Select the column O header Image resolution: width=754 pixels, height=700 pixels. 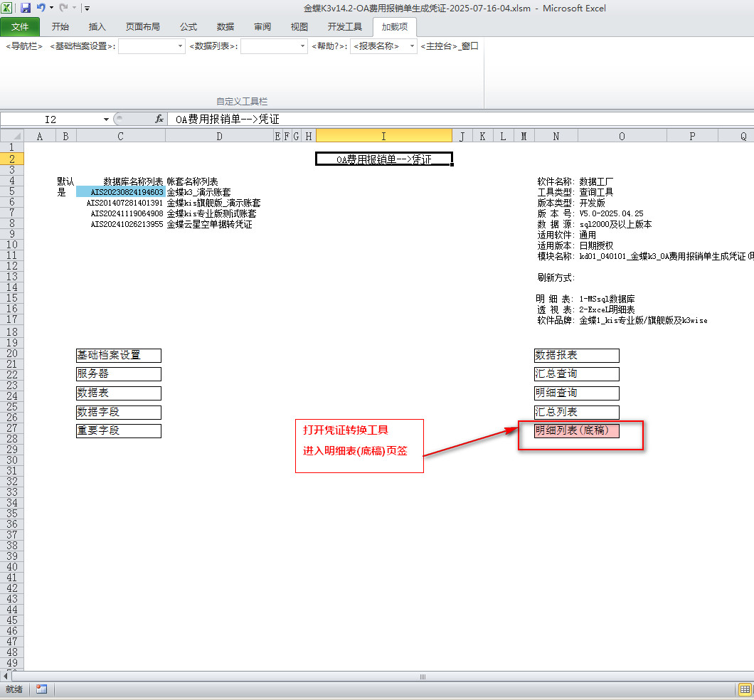coord(622,136)
